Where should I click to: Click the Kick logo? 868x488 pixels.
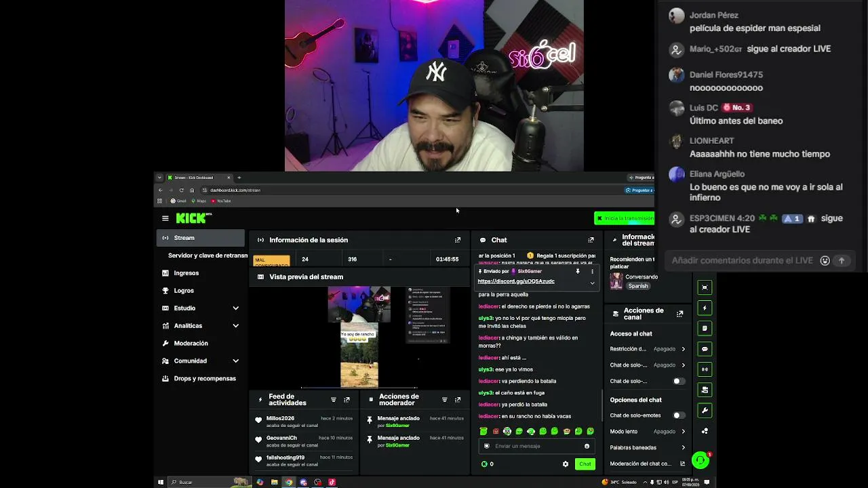(193, 218)
